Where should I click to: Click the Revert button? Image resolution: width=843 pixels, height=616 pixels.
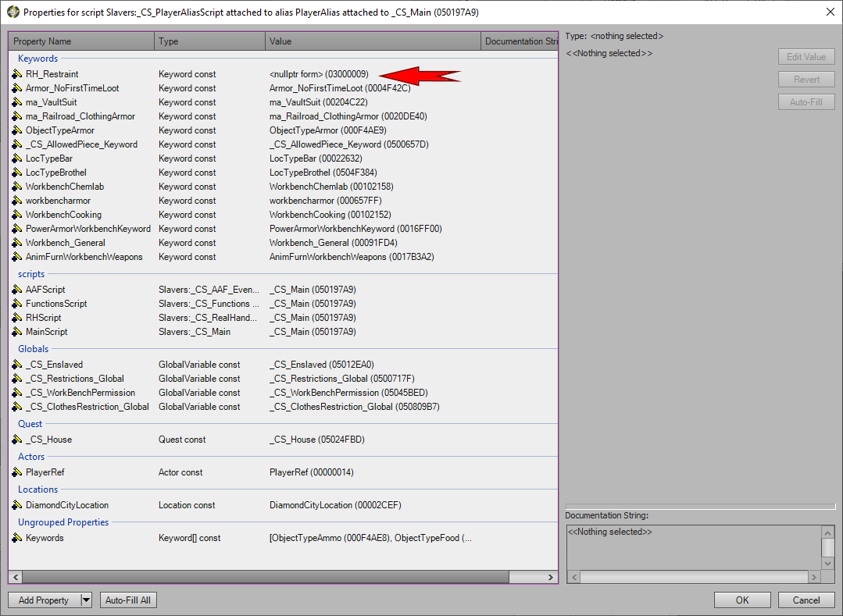point(806,80)
